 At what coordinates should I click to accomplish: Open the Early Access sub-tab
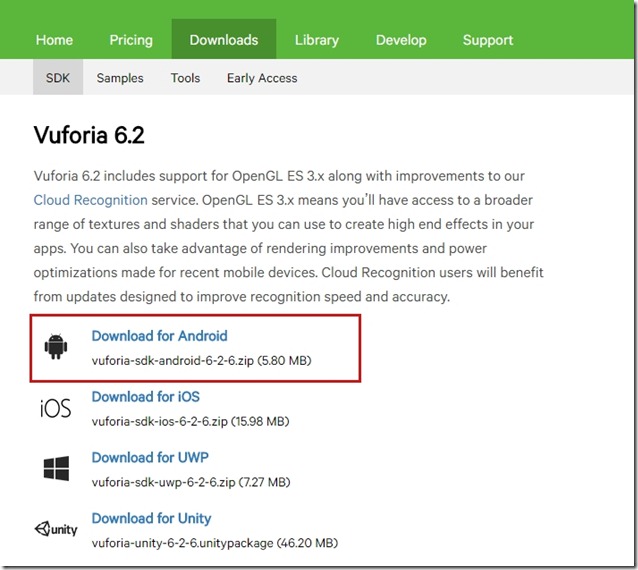tap(262, 78)
